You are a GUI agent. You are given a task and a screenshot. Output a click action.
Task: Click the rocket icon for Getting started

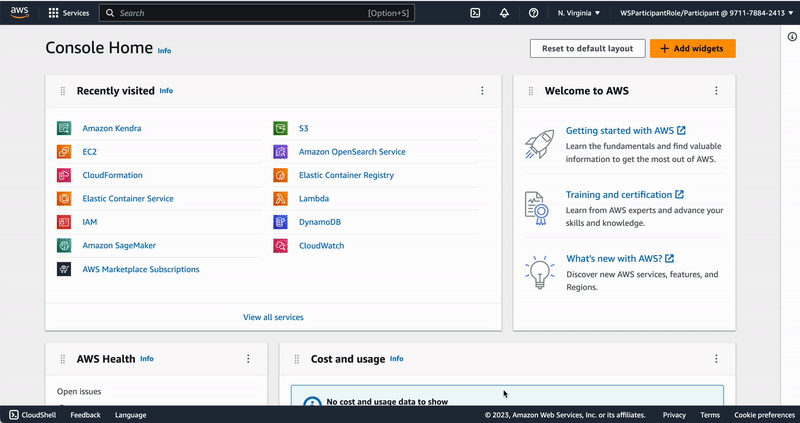[x=539, y=144]
